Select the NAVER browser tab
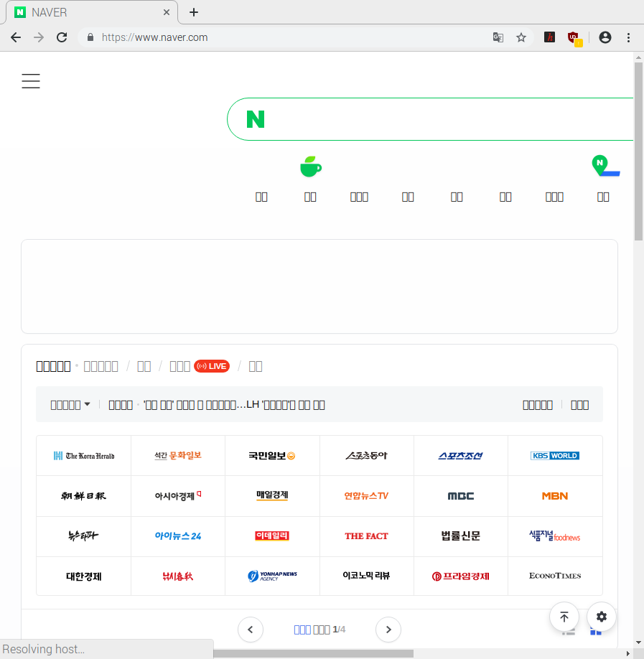This screenshot has height=659, width=644. click(92, 12)
